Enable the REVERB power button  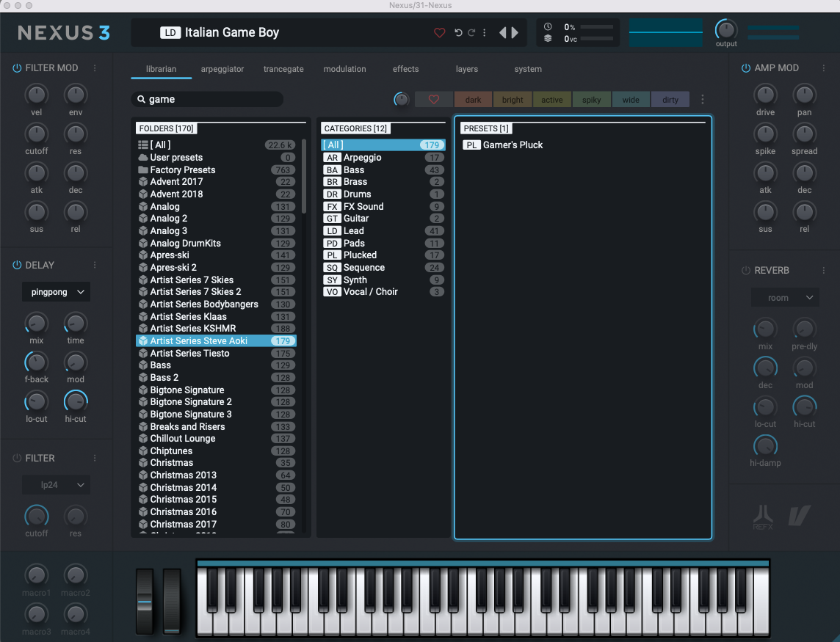746,271
